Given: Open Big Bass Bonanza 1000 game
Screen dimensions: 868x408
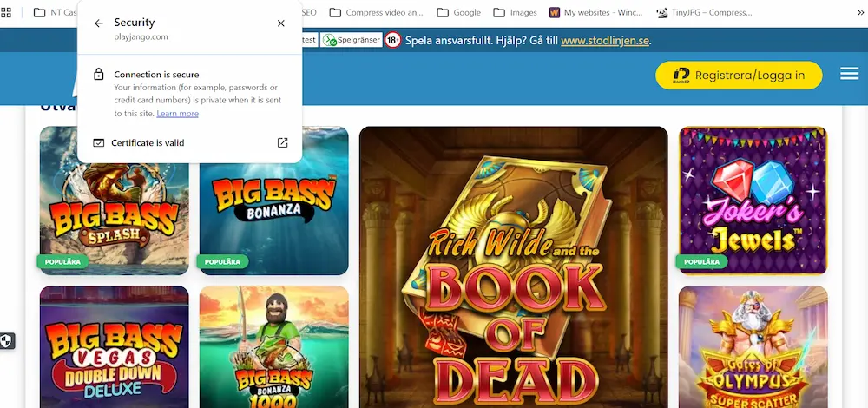Looking at the screenshot, I should pyautogui.click(x=274, y=347).
